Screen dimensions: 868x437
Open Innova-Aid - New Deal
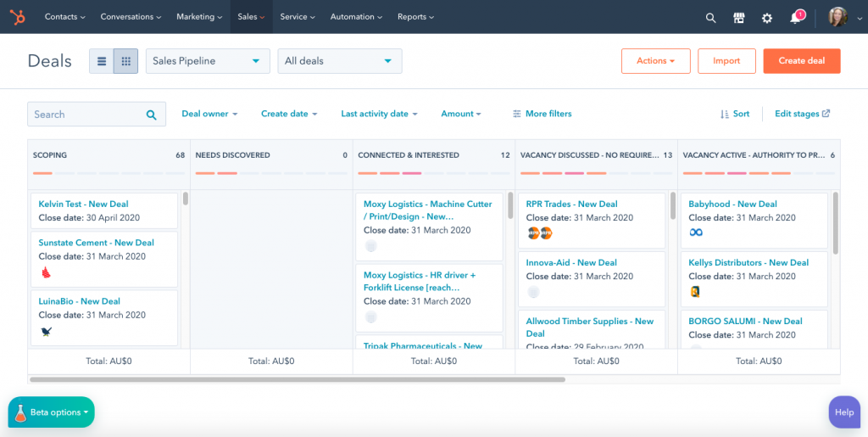click(571, 262)
